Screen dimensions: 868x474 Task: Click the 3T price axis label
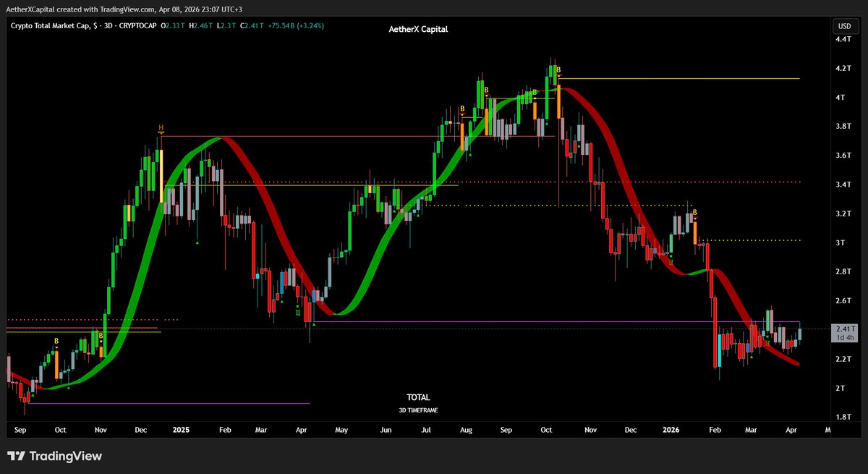point(841,242)
